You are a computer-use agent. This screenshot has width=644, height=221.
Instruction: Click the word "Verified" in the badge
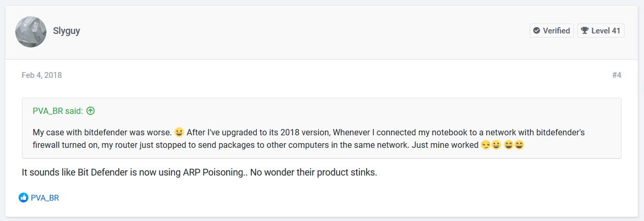556,31
